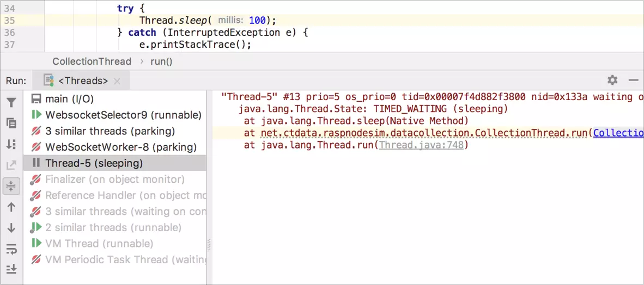This screenshot has height=285, width=644.
Task: Click the CollectionThread breadcrumb
Action: click(x=92, y=61)
